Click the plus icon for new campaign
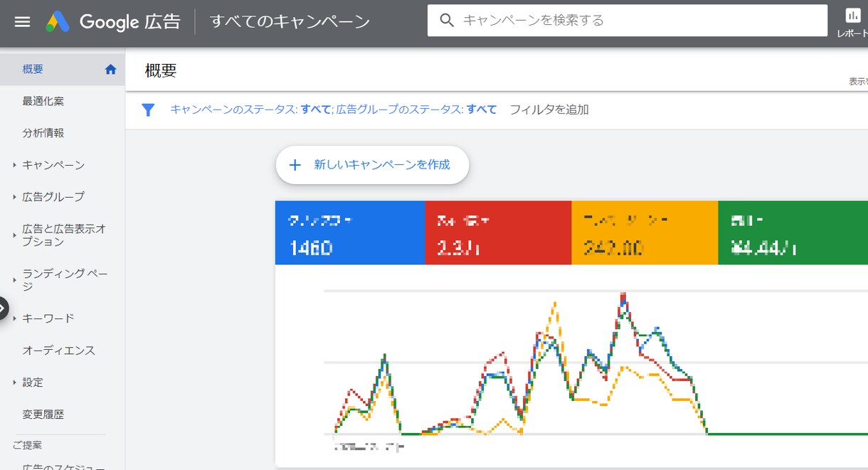The height and width of the screenshot is (470, 868). (x=295, y=165)
